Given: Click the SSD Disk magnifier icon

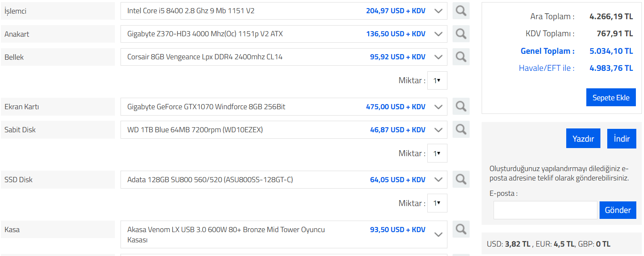Looking at the screenshot, I should (461, 180).
